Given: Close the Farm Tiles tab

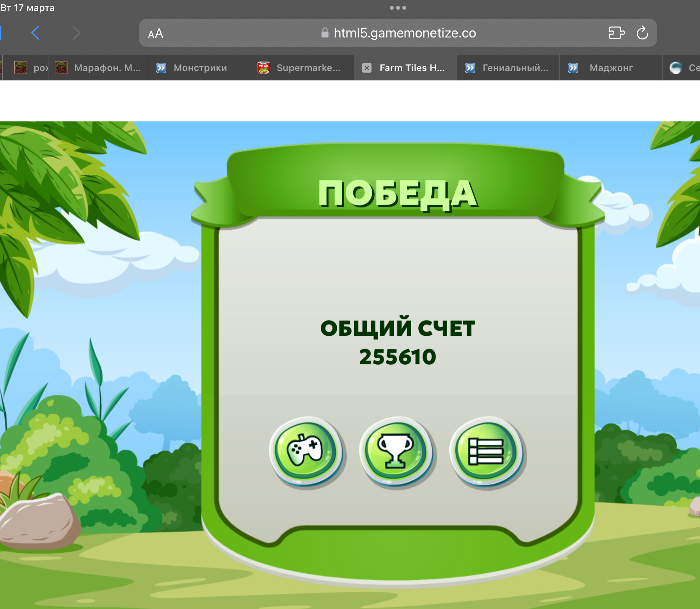Looking at the screenshot, I should [x=366, y=68].
